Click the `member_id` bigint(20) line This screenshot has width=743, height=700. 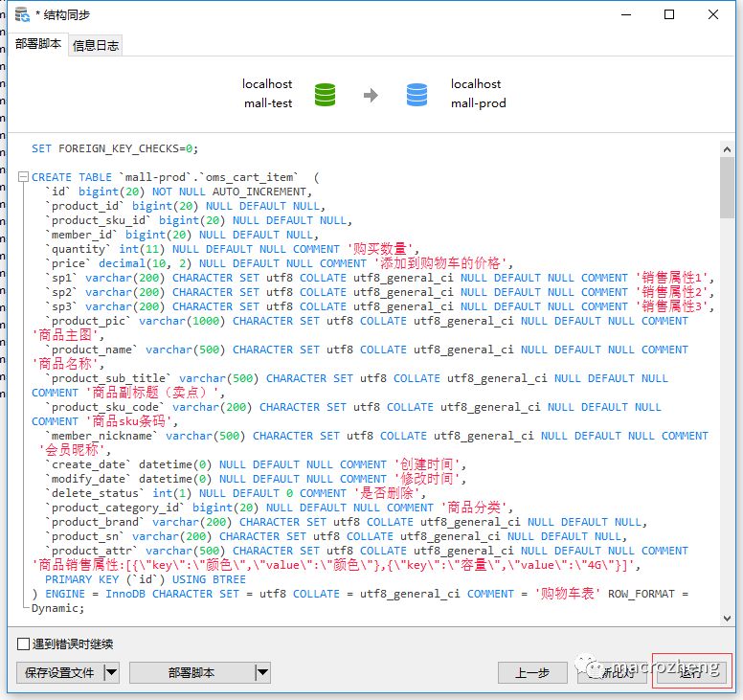[x=182, y=235]
